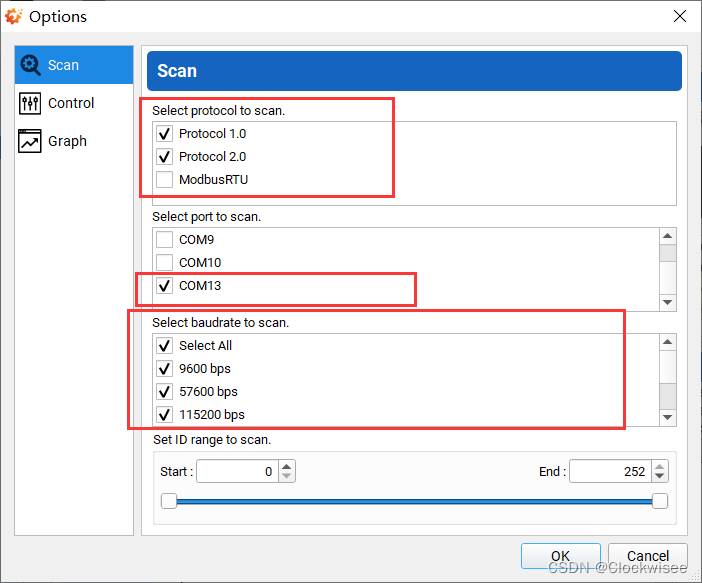Toggle the Select All baudrate checkbox
This screenshot has height=583, width=702.
point(164,346)
